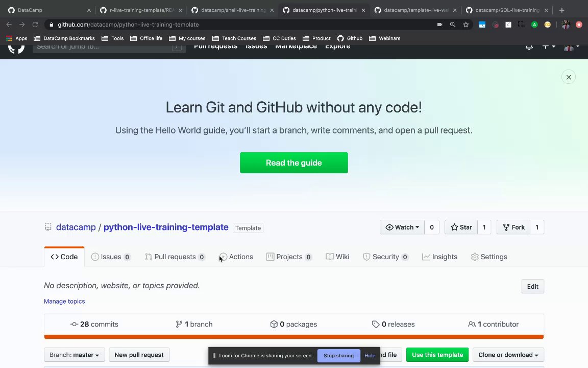
Task: Open the repository Settings tab
Action: (489, 257)
